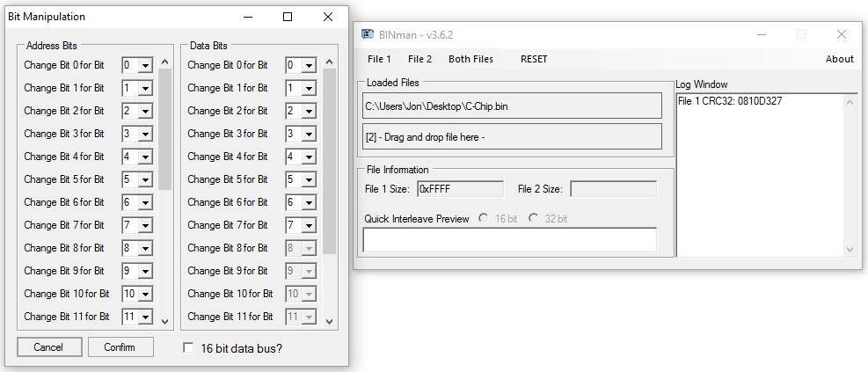
Task: Expand Data Bits dropdown for Bit 3
Action: pos(309,134)
